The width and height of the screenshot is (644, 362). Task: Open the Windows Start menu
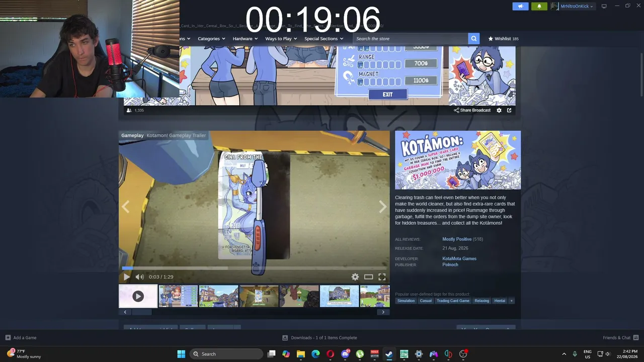(181, 354)
